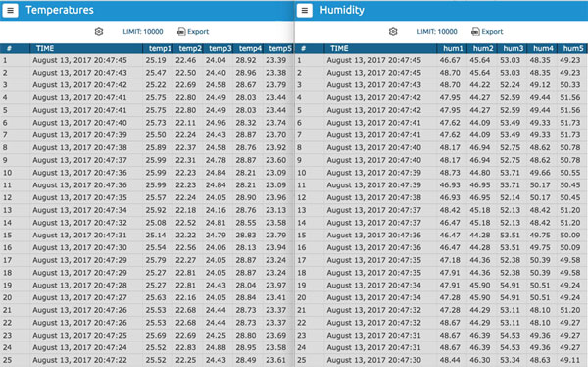Open Temperatures table settings gear
588x367 pixels.
[99, 32]
